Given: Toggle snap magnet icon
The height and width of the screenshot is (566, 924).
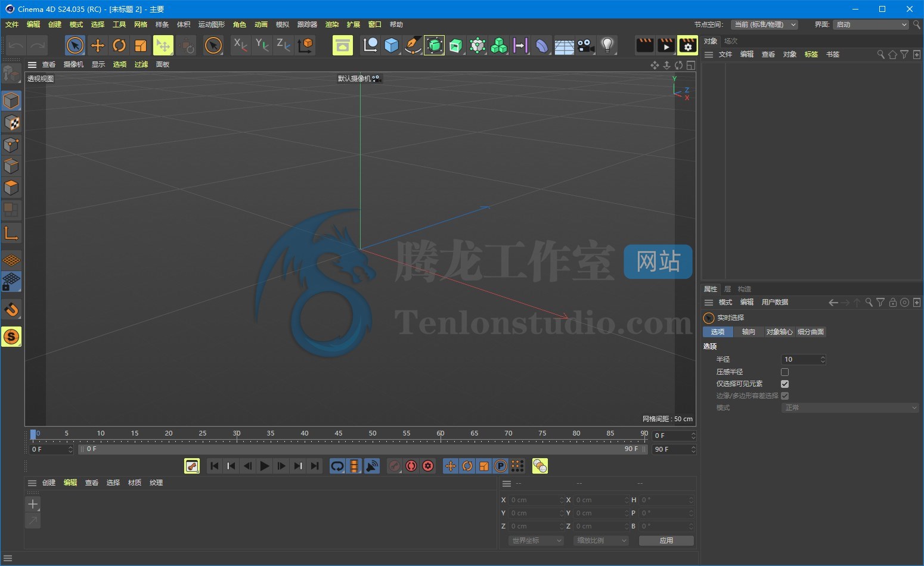Looking at the screenshot, I should 11,309.
